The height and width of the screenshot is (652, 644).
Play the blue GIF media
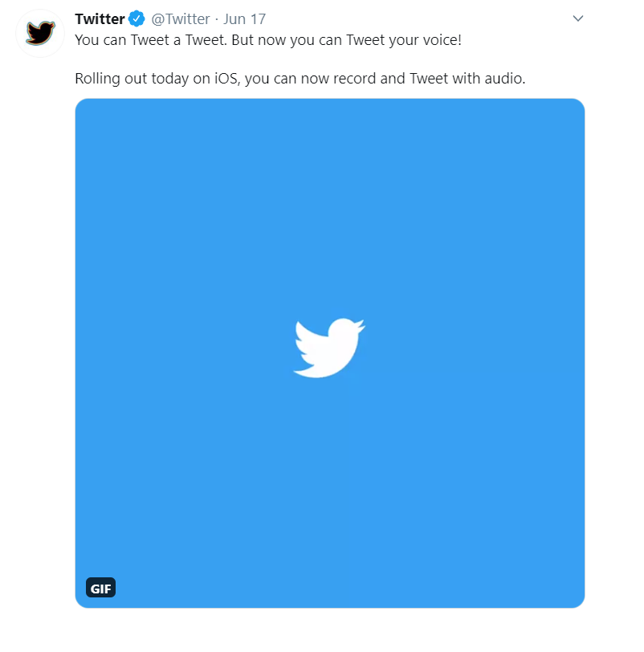click(330, 353)
